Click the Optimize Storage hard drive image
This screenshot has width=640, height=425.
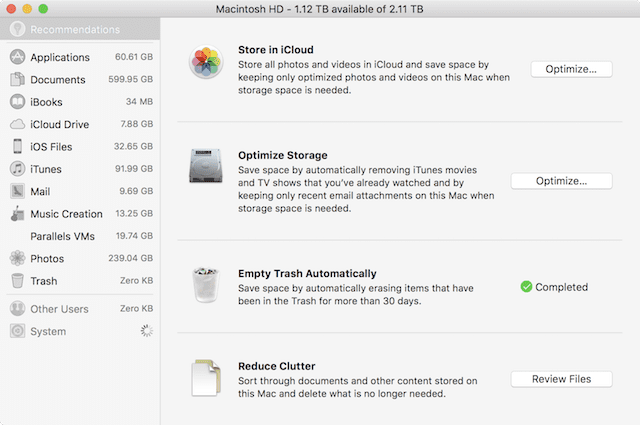(206, 166)
